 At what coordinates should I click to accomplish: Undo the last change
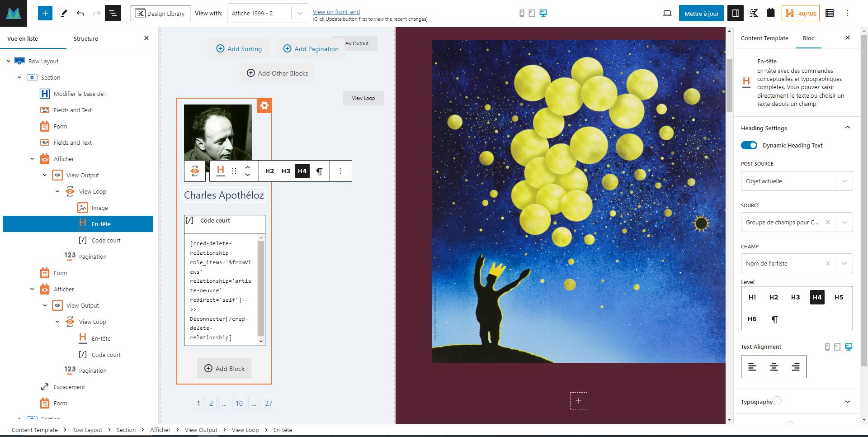(80, 14)
